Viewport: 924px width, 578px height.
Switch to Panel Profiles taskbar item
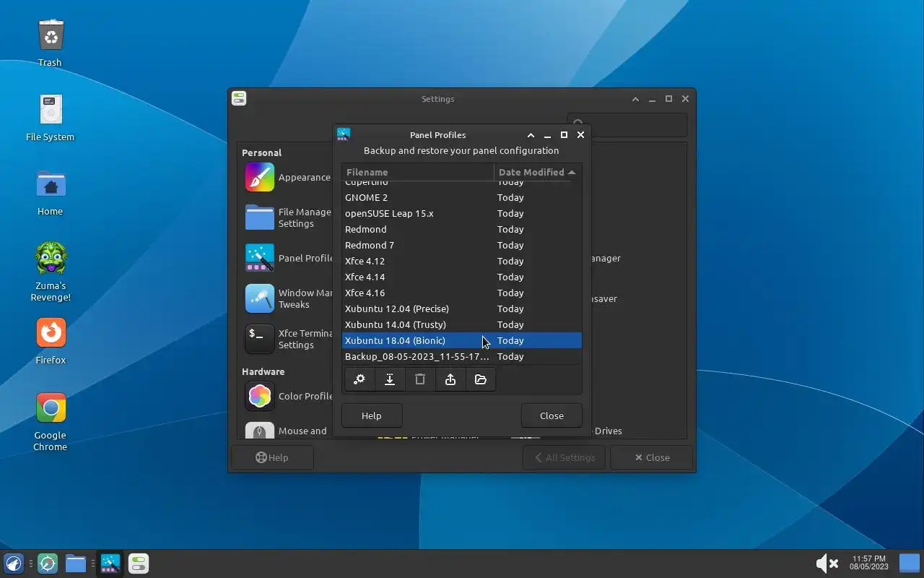click(x=110, y=564)
